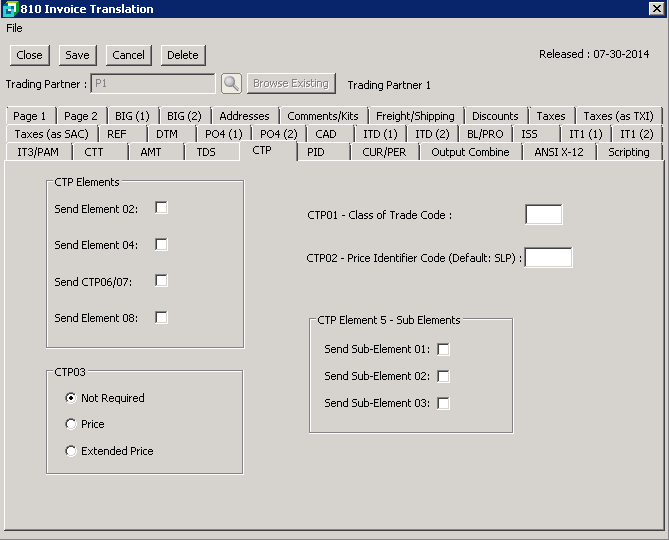
Task: Click the application icon in title bar
Action: point(10,9)
